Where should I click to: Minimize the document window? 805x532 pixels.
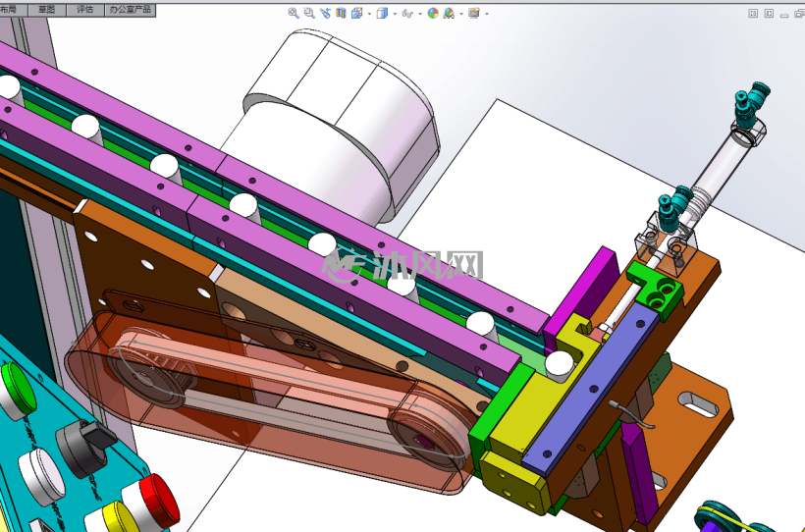784,15
